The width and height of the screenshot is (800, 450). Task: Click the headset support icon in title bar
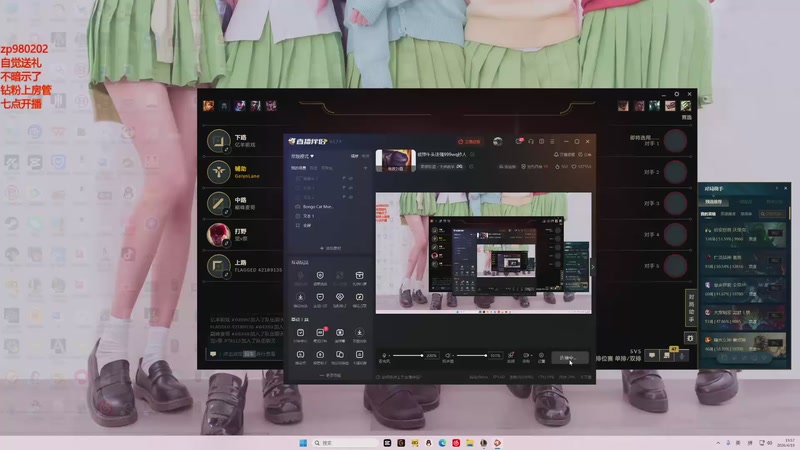pos(531,141)
